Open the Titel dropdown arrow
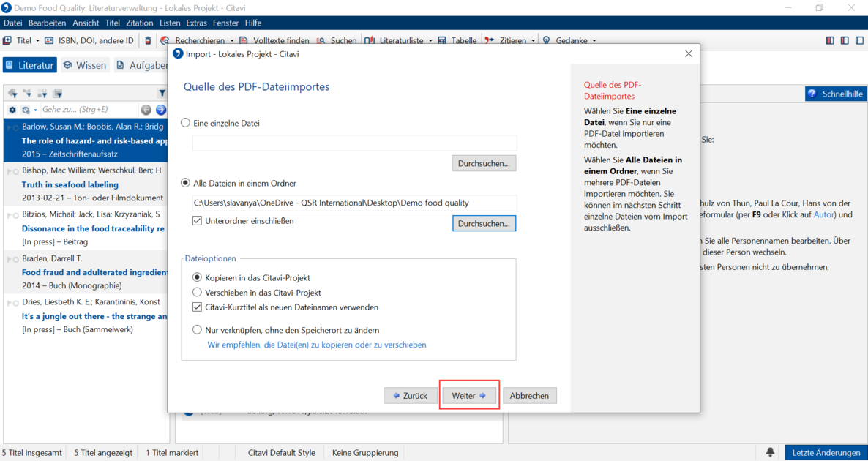Image resolution: width=868 pixels, height=461 pixels. [x=37, y=40]
